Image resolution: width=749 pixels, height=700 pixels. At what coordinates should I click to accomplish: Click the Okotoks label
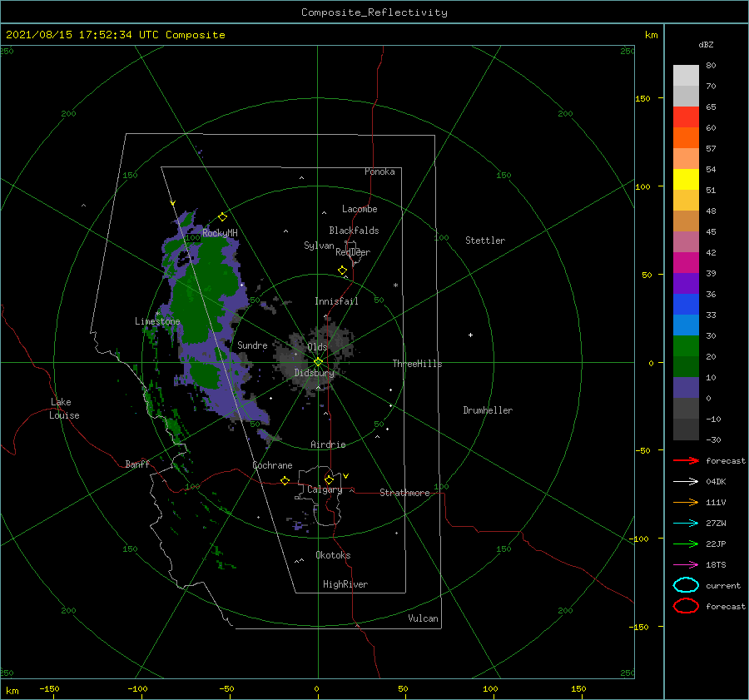point(333,555)
